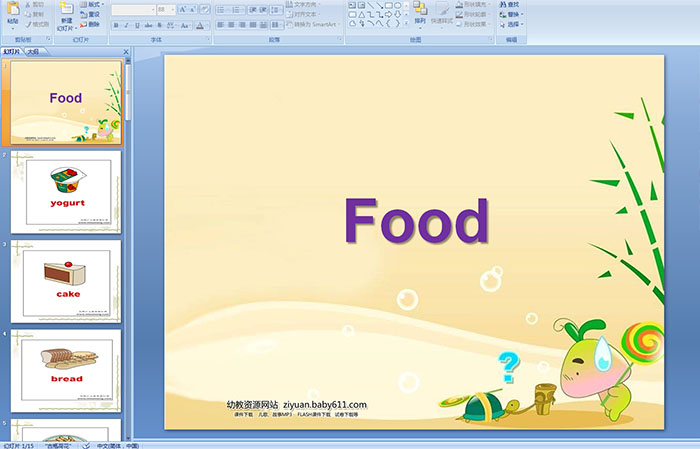
Task: Select the Right Brace shape
Action: point(397,23)
